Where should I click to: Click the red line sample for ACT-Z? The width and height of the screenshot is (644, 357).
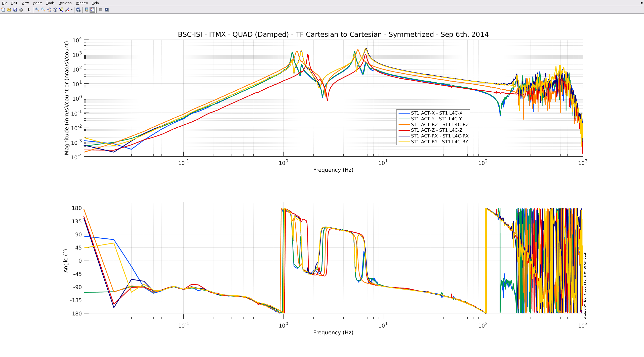pos(404,130)
